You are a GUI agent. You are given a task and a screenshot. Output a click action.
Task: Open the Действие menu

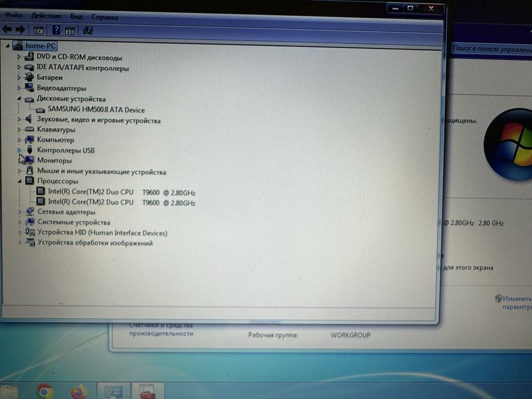click(x=46, y=15)
